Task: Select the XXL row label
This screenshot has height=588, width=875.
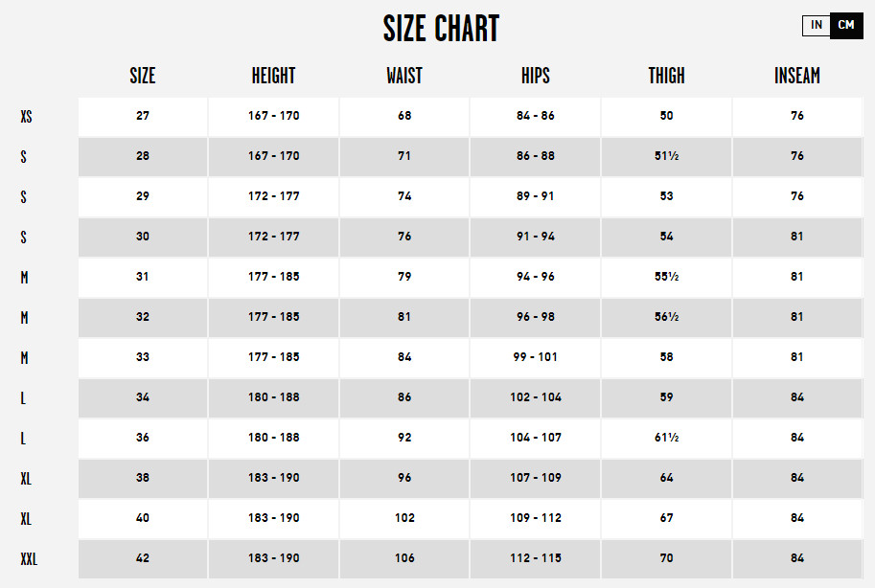Action: pyautogui.click(x=29, y=559)
